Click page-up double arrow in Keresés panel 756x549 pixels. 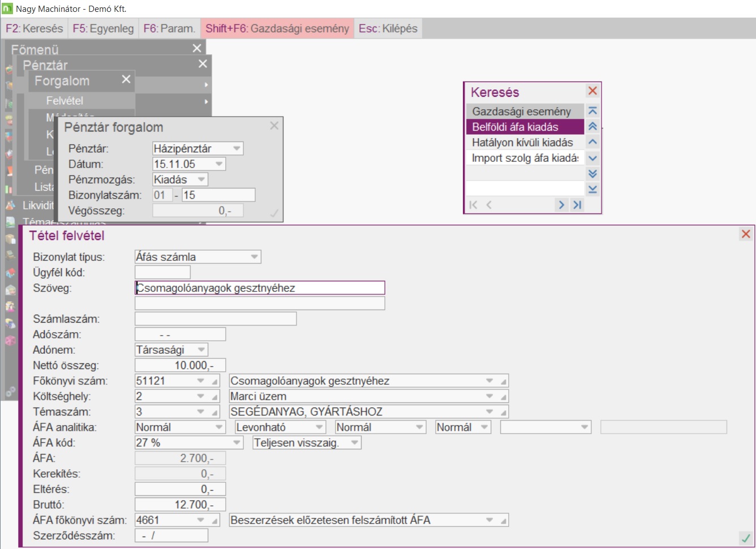click(x=592, y=127)
